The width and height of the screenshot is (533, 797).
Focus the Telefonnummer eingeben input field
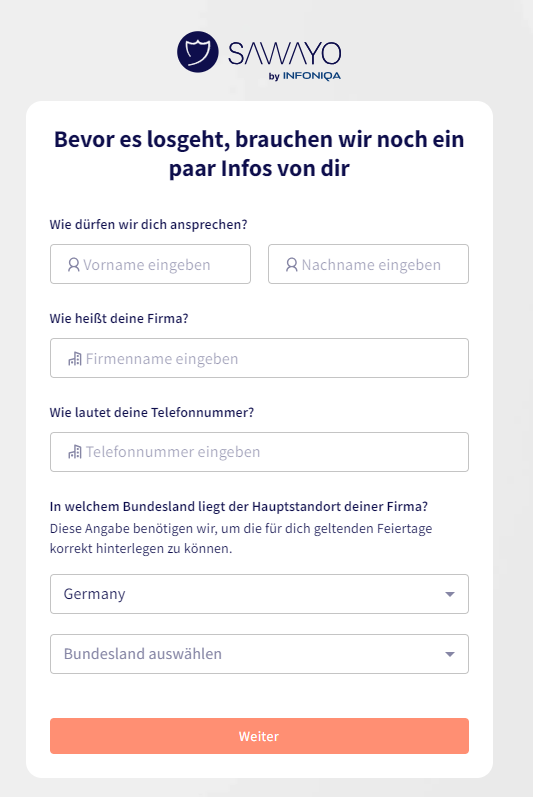coord(259,452)
